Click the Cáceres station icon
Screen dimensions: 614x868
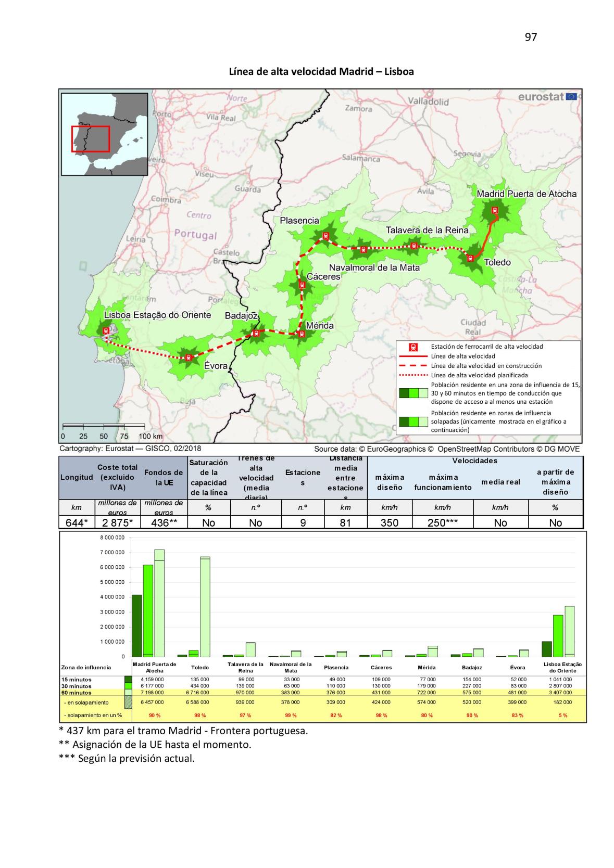coord(302,285)
